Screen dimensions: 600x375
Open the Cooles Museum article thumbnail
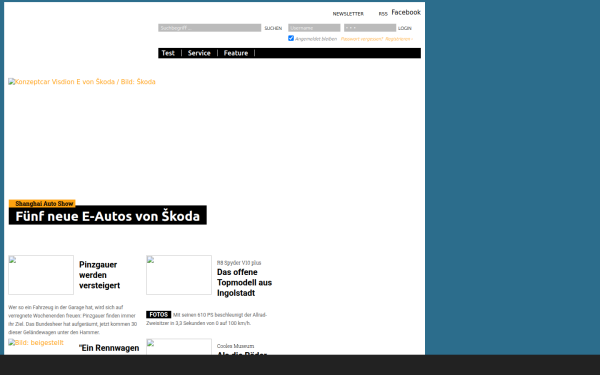179,347
